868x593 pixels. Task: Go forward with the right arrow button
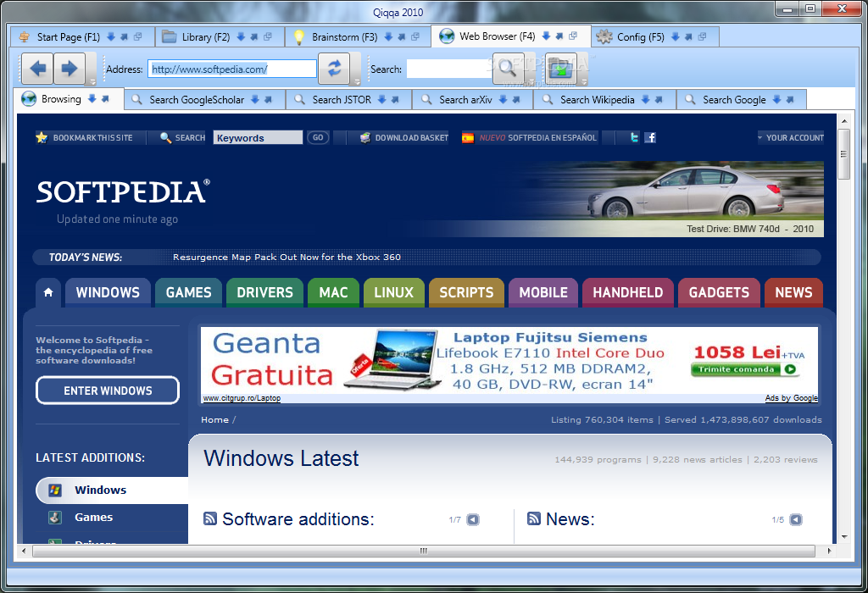pyautogui.click(x=70, y=69)
